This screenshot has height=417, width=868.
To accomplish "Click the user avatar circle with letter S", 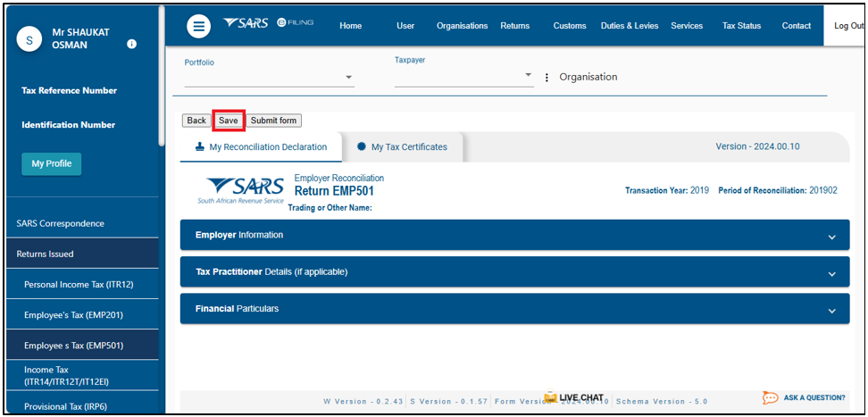I will [x=29, y=39].
